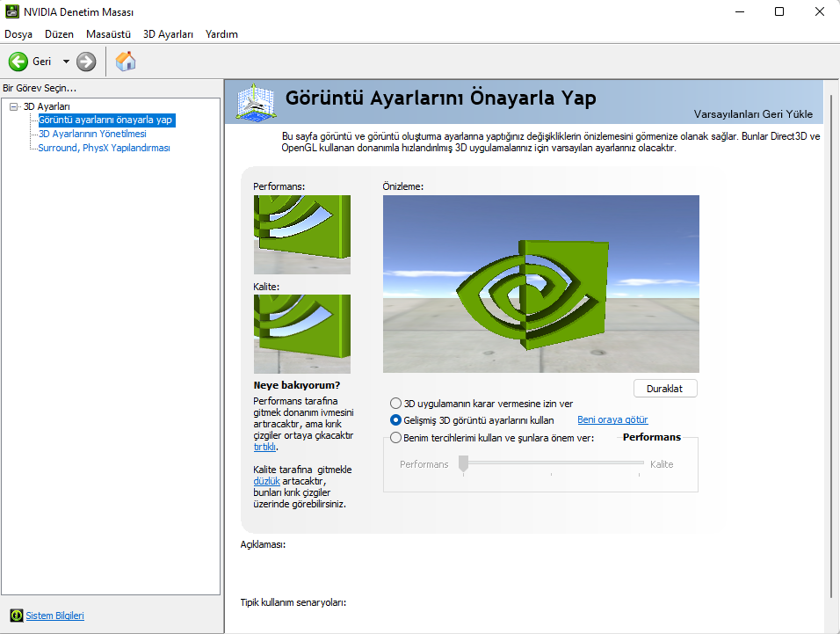The height and width of the screenshot is (634, 840).
Task: Click 'Varsayılanları Geri Yükle' to restore defaults
Action: pos(753,114)
